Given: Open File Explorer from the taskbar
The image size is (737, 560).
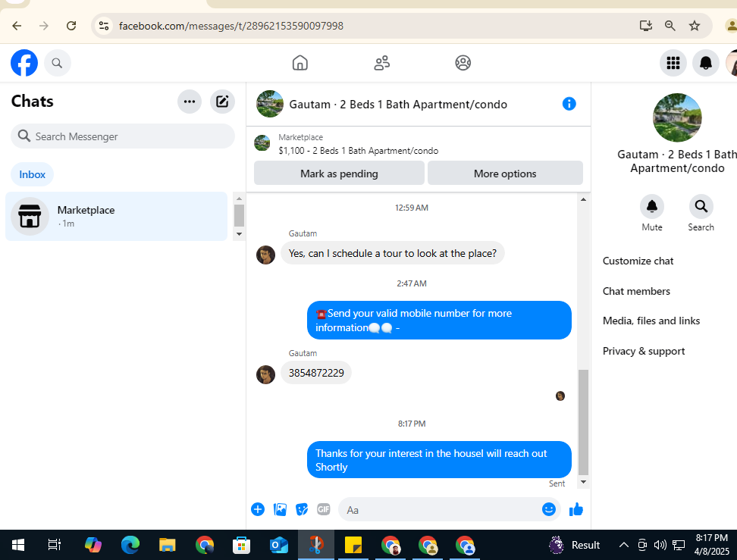Looking at the screenshot, I should tap(167, 545).
